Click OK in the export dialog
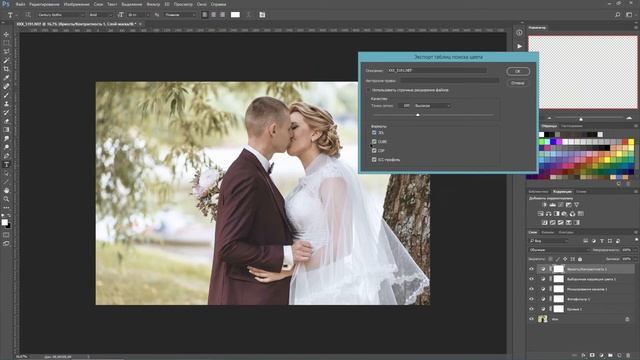 coord(518,71)
